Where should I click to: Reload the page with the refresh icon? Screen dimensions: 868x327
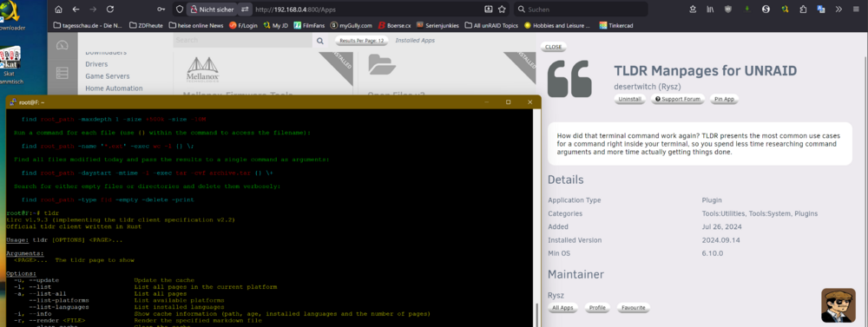109,10
